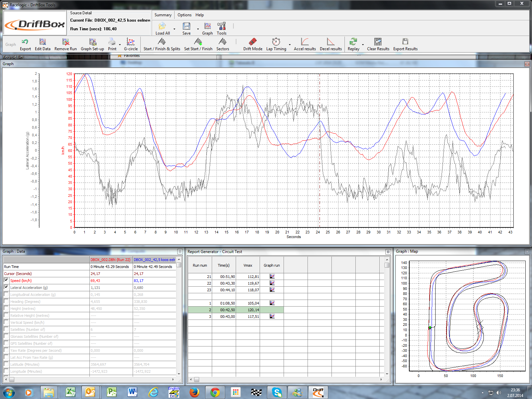Open the Sectors tool
Image resolution: width=532 pixels, height=399 pixels.
tap(222, 45)
